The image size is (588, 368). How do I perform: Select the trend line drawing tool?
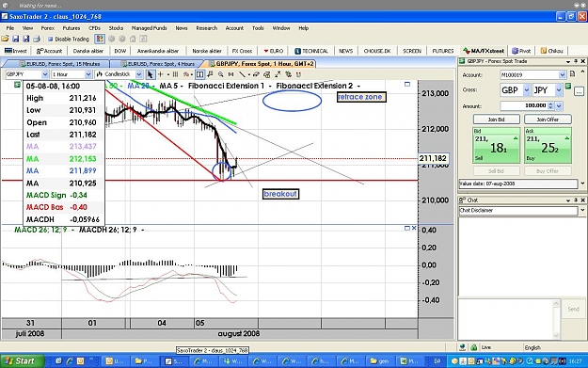click(x=243, y=74)
